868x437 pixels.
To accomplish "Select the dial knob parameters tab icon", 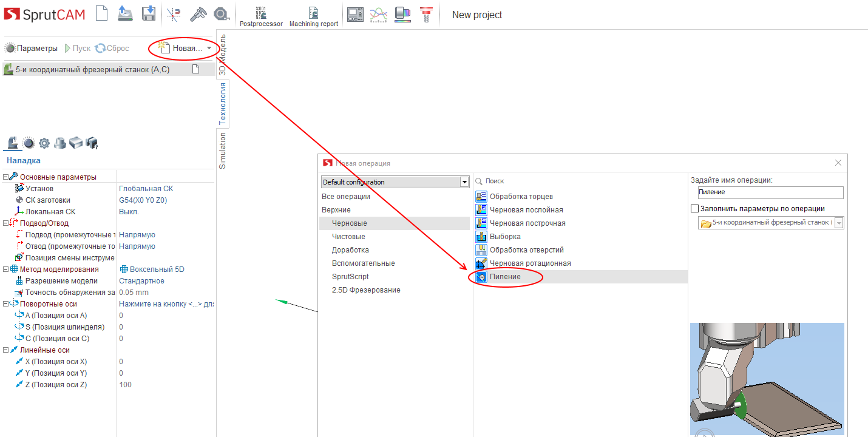I will [x=28, y=143].
